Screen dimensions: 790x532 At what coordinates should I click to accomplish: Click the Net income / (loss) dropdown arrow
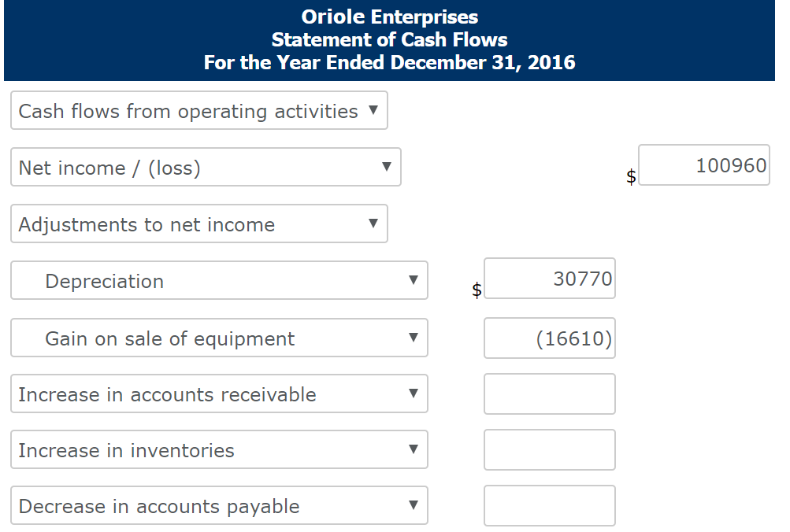386,167
